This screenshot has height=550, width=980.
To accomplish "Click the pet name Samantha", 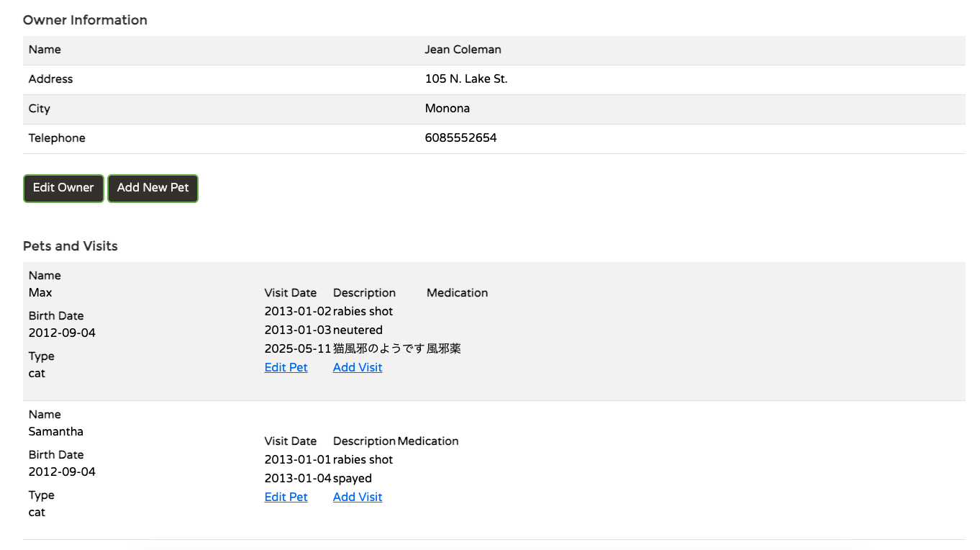I will 56,432.
